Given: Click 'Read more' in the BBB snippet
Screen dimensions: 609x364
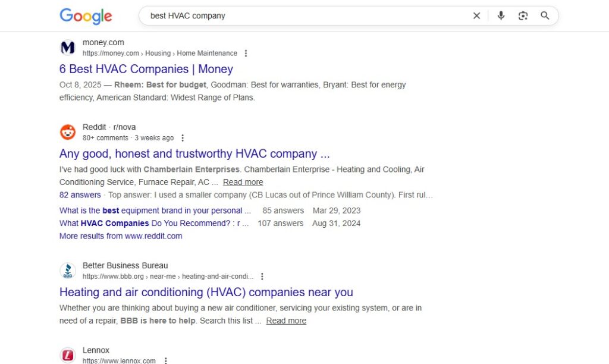Looking at the screenshot, I should click(x=286, y=321).
